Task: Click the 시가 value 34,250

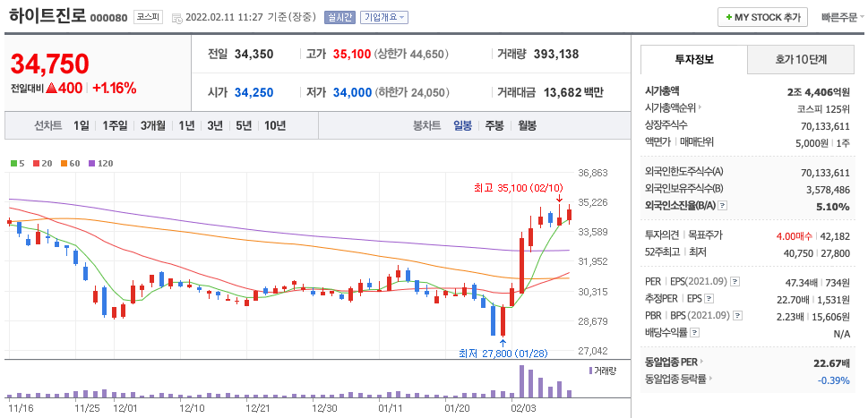Action: click(x=254, y=92)
